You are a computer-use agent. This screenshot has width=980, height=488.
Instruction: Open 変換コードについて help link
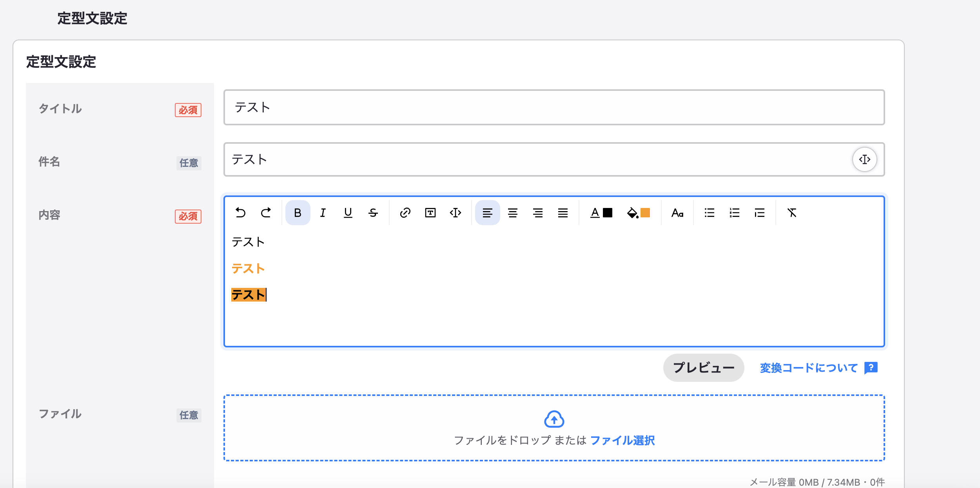pyautogui.click(x=809, y=368)
